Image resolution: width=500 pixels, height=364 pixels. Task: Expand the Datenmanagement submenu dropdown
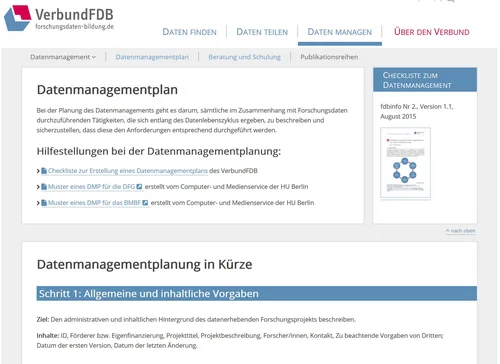tap(63, 57)
